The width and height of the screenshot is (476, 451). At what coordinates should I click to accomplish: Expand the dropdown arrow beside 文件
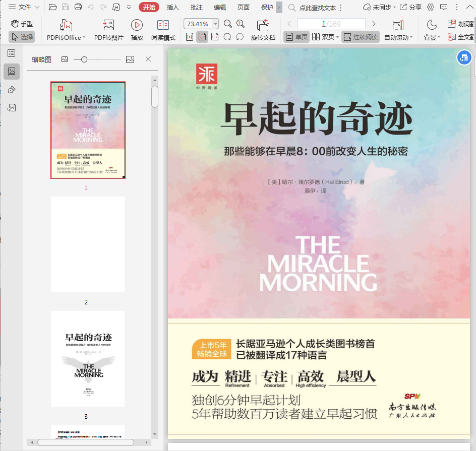click(37, 7)
